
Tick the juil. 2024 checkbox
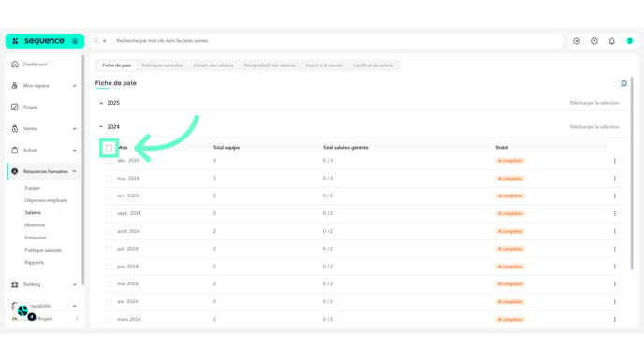tap(109, 249)
